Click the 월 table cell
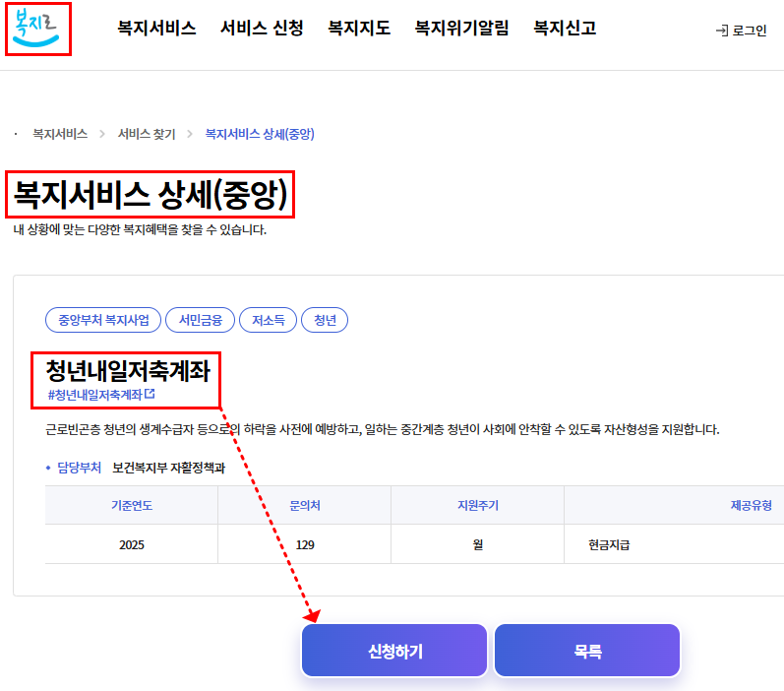784x691 pixels. pos(477,544)
